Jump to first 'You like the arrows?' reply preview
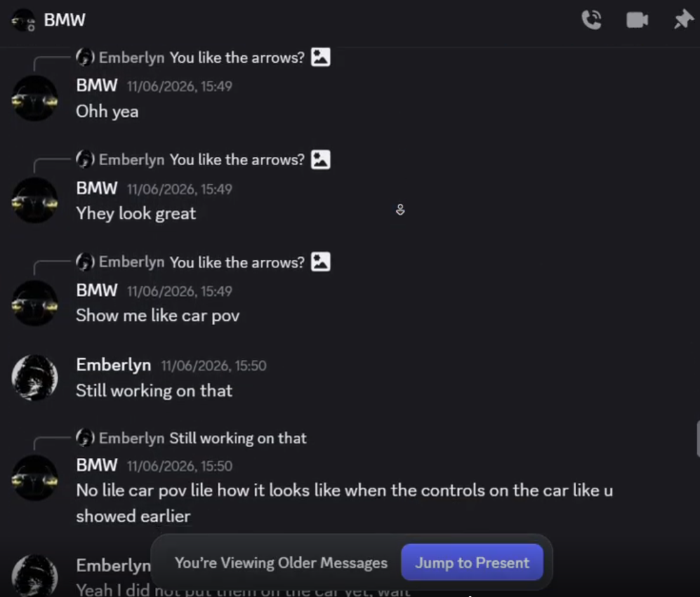The width and height of the screenshot is (700, 597). click(x=237, y=58)
